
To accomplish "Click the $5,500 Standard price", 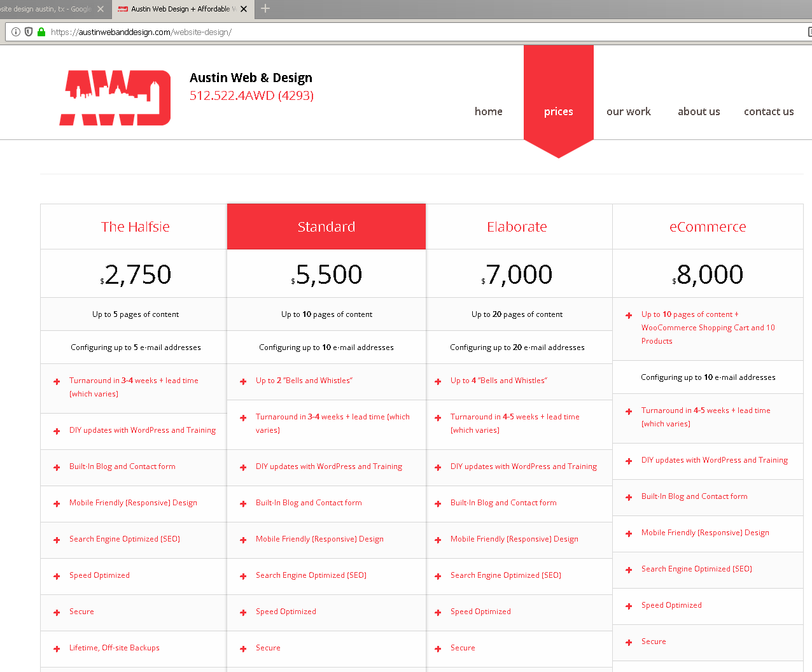I will click(326, 274).
